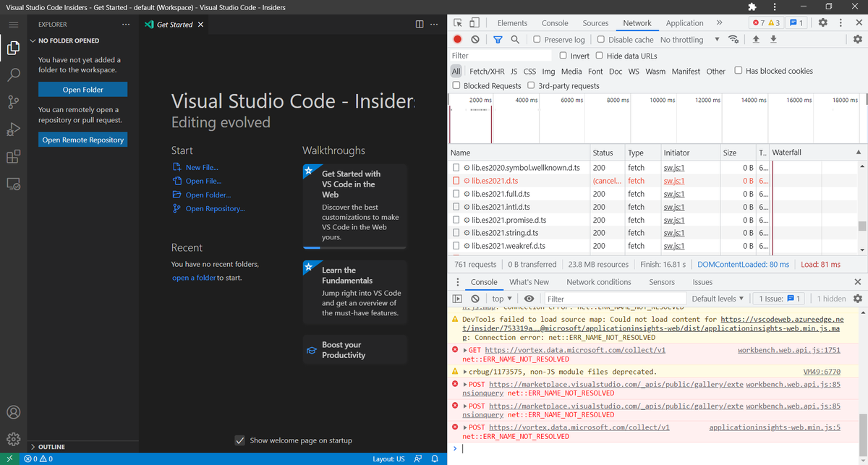
Task: Toggle the Invert filter checkbox
Action: pyautogui.click(x=563, y=56)
